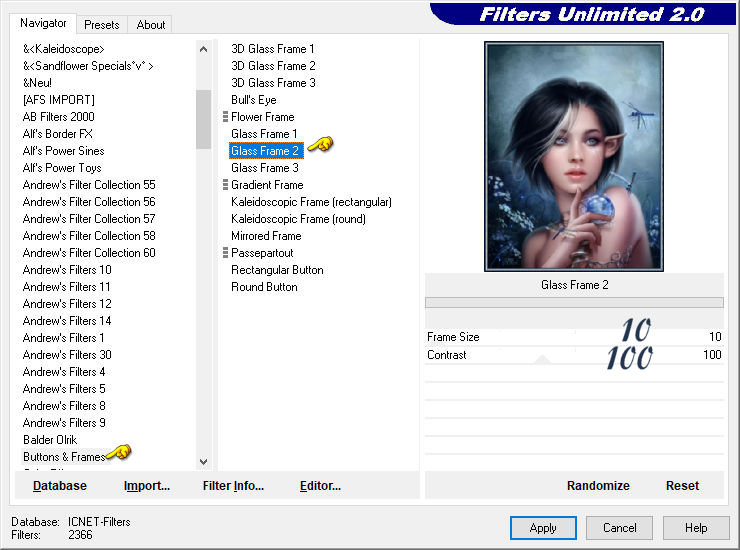Open Andrew's Filter Collection 55
The width and height of the screenshot is (740, 550).
click(x=89, y=185)
